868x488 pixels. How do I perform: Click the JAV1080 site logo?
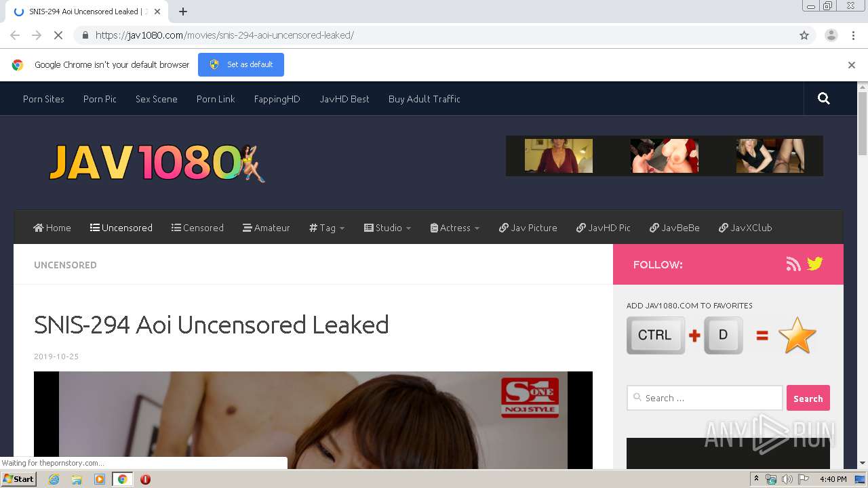pos(157,163)
